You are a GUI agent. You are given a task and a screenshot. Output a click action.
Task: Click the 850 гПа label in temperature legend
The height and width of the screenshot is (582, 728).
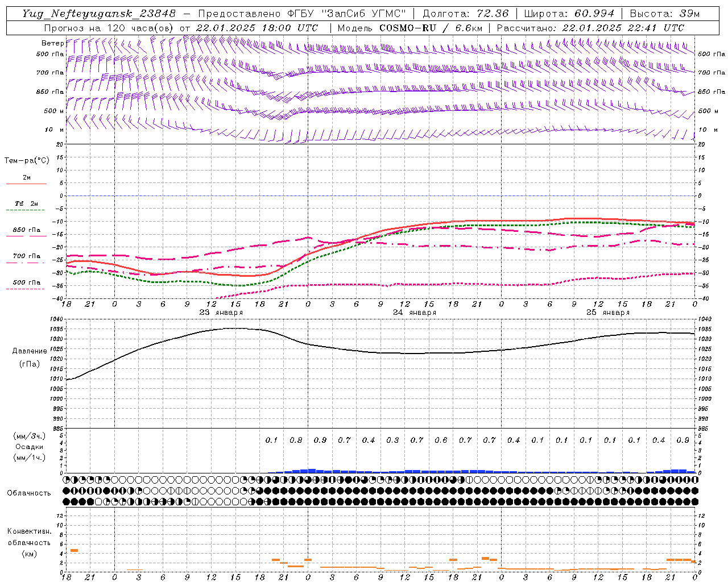[x=27, y=230]
